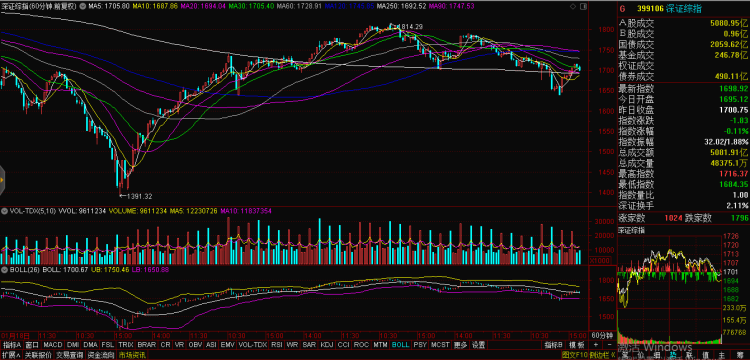Click the 窗口 button

[x=33, y=345]
